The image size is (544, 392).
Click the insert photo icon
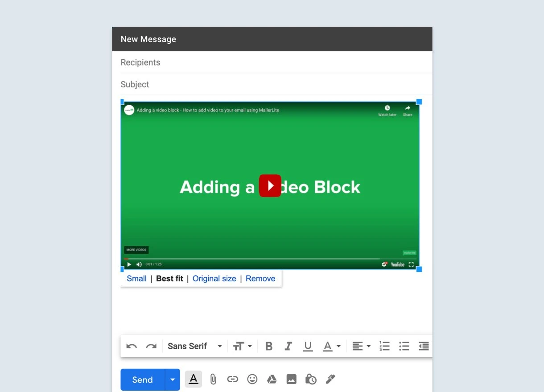291,380
